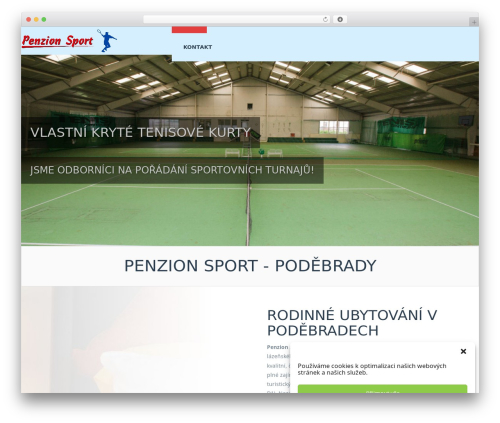The width and height of the screenshot is (500, 423).
Task: Click the 'Vlastní kryté tenisové kurty' slide caption
Action: [140, 132]
